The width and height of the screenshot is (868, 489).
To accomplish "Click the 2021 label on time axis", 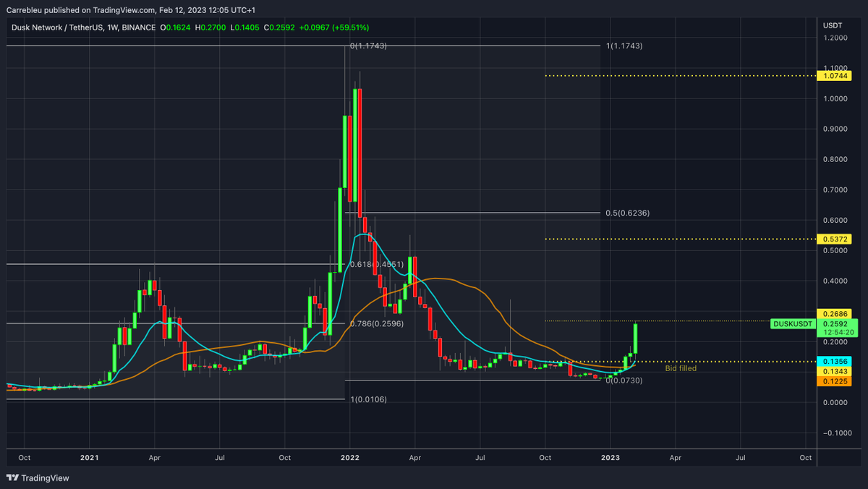I will point(89,458).
